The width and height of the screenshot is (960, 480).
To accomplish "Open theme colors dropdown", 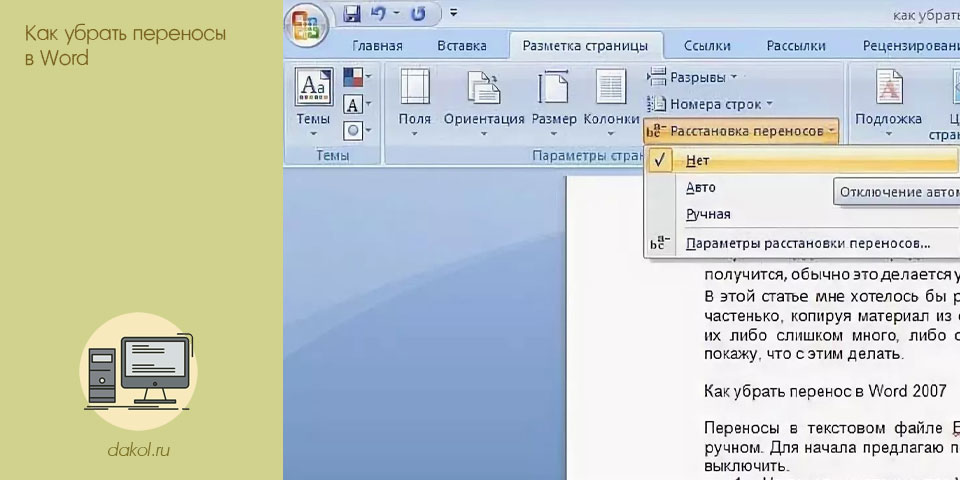I will click(x=357, y=77).
